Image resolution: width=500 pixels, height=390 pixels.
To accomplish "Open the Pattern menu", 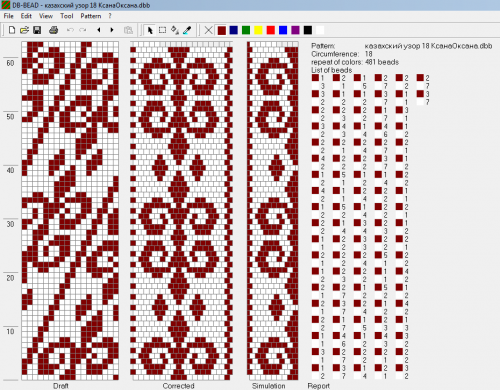I will (91, 16).
